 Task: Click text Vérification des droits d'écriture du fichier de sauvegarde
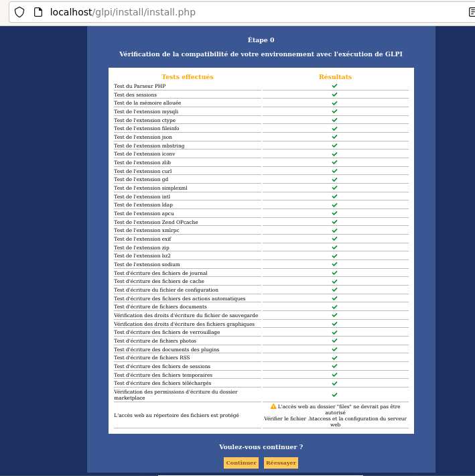186,315
